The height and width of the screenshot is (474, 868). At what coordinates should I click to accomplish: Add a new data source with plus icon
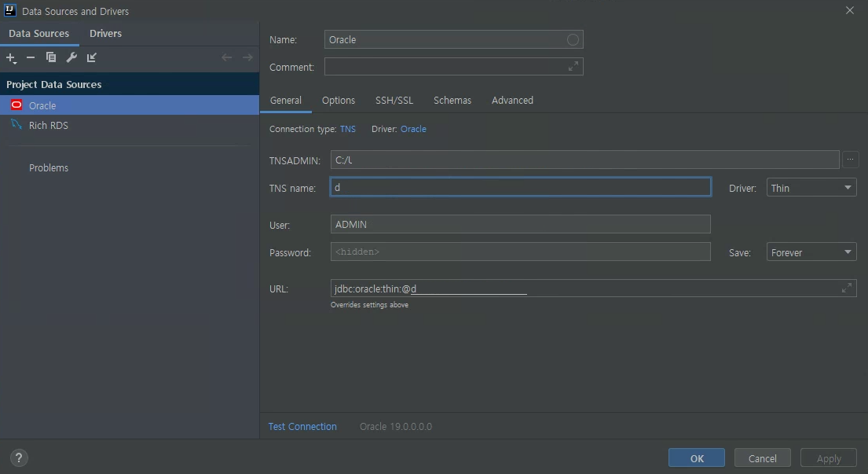click(11, 57)
